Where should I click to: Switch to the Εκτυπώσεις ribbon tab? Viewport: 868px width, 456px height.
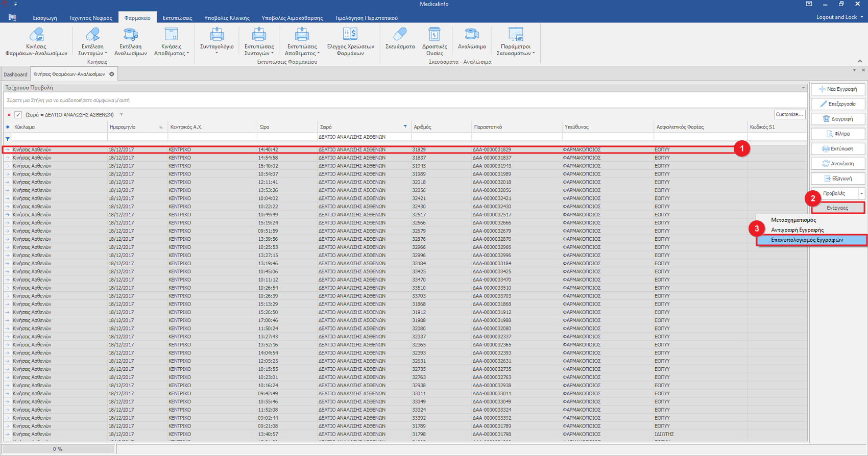(x=177, y=18)
